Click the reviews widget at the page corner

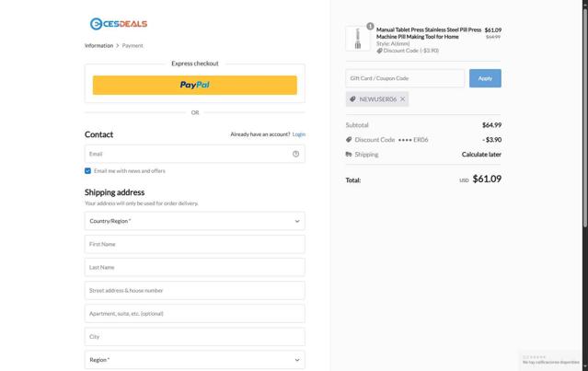(x=550, y=360)
